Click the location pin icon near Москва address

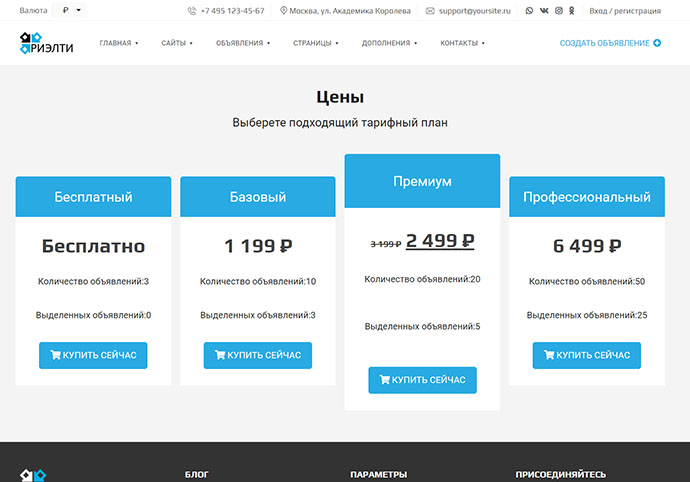click(x=283, y=11)
